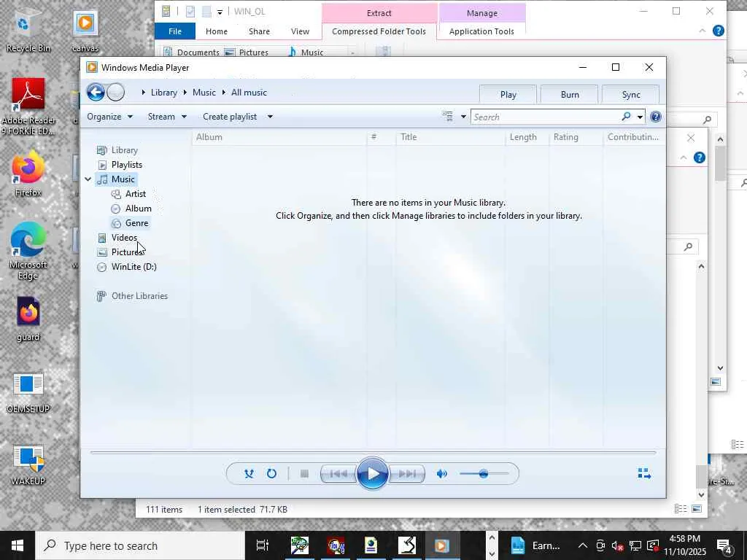Select Artist under Music
This screenshot has height=560, width=747.
(x=135, y=194)
